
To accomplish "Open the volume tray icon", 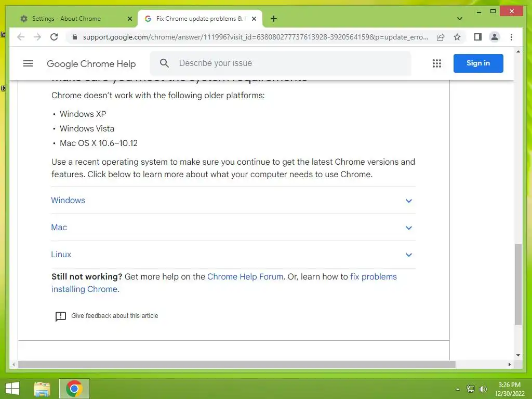I will (x=483, y=389).
